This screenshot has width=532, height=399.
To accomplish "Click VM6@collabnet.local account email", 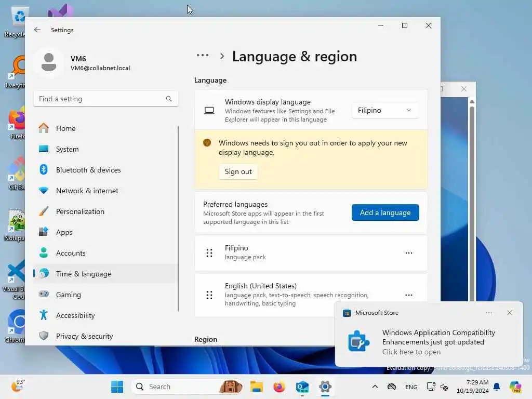I will 100,68.
